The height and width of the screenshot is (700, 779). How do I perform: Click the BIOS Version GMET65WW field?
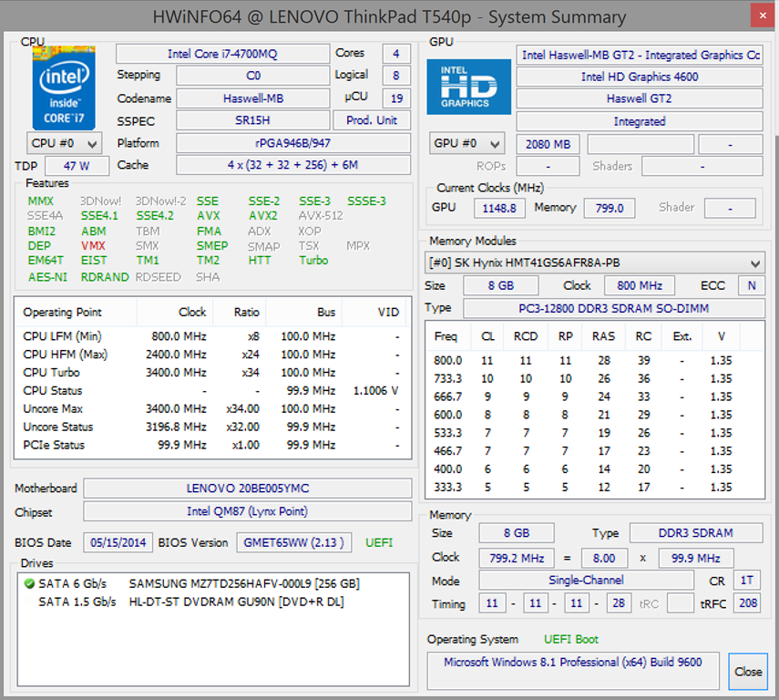pyautogui.click(x=293, y=542)
